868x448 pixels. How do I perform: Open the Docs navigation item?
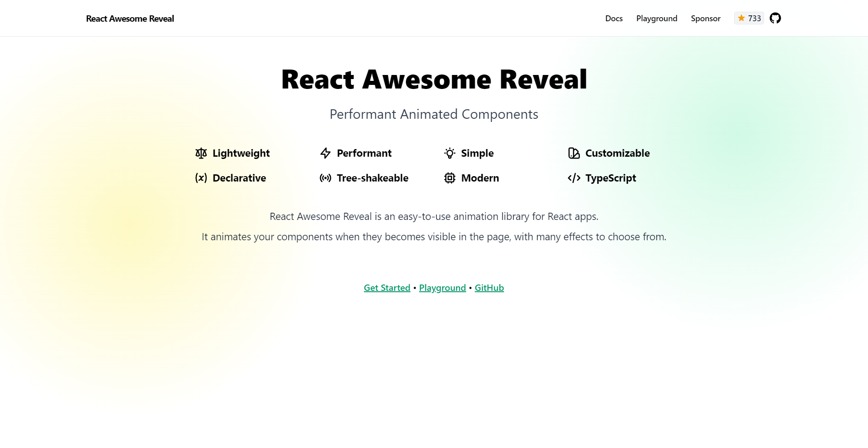coord(614,19)
